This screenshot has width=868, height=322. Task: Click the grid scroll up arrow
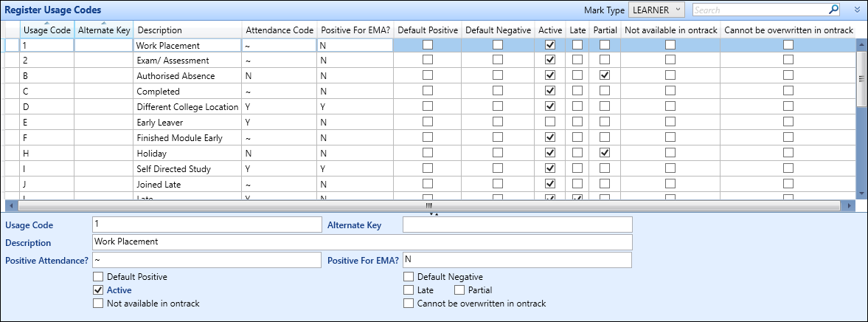point(861,44)
